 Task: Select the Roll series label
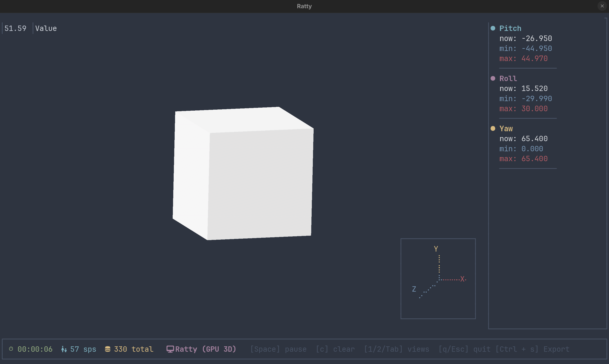508,79
